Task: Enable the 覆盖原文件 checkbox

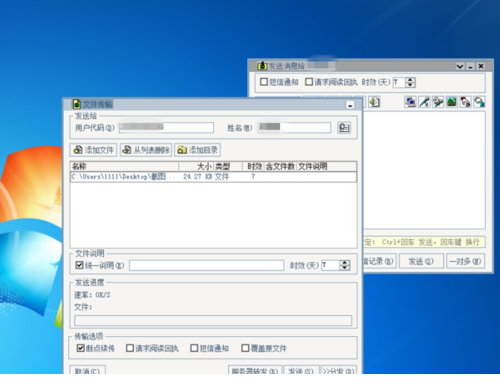Action: point(245,348)
